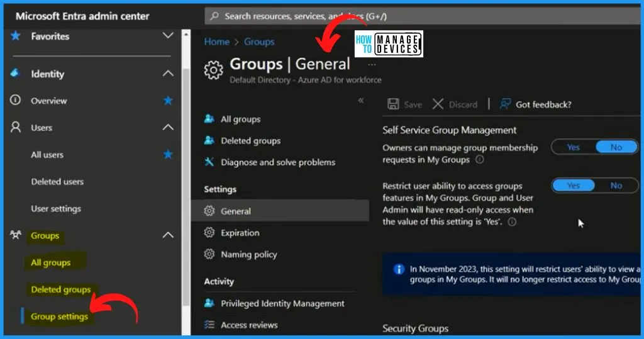The image size is (644, 339).
Task: Click the search resources input field
Action: [423, 16]
